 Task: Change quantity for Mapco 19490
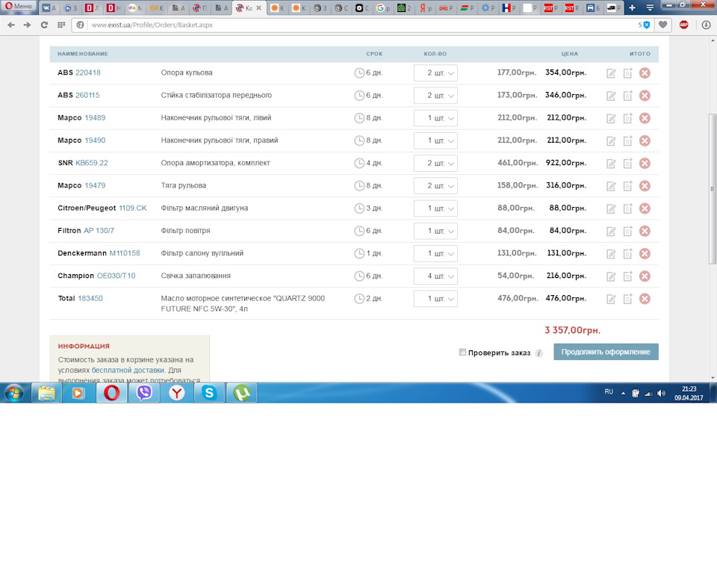tap(435, 140)
